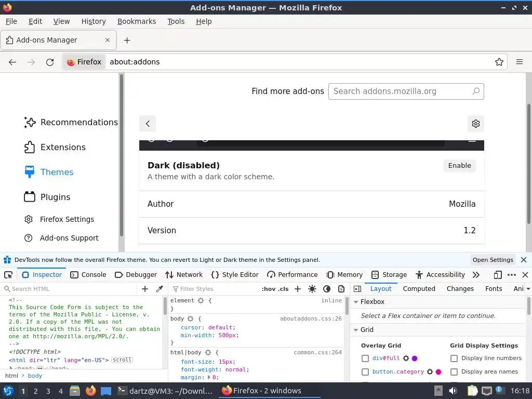
Task: Open the sidebar tabs overflow dropdown arrow
Action: pyautogui.click(x=528, y=289)
